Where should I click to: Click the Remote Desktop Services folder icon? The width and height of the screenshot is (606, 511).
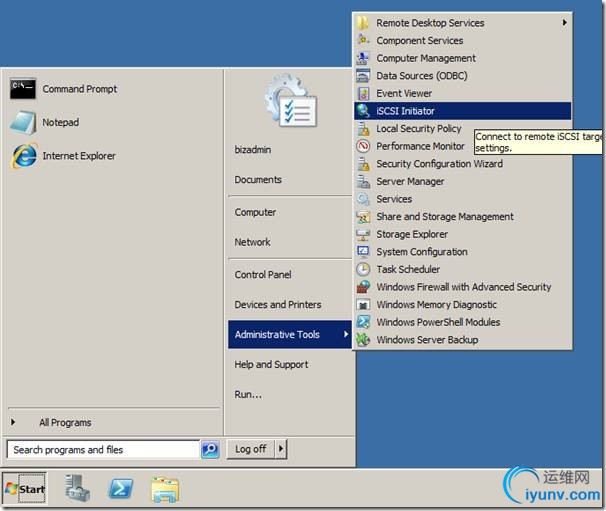point(363,23)
